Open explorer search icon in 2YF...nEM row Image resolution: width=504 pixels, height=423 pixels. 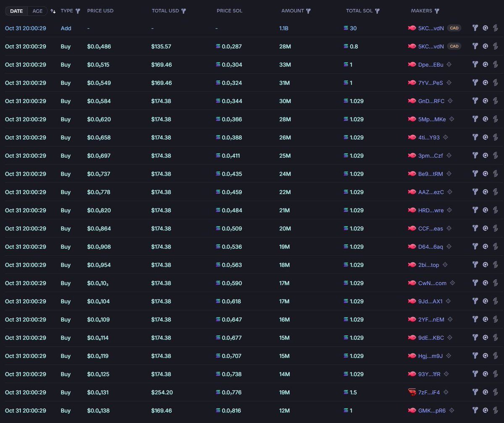(x=485, y=319)
